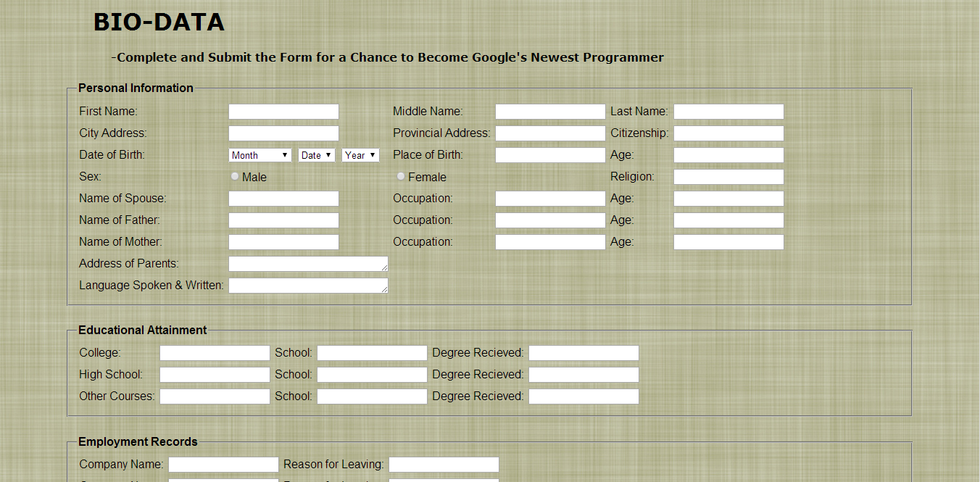Open the Year dropdown
Viewport: 980px width, 482px height.
pyautogui.click(x=360, y=155)
